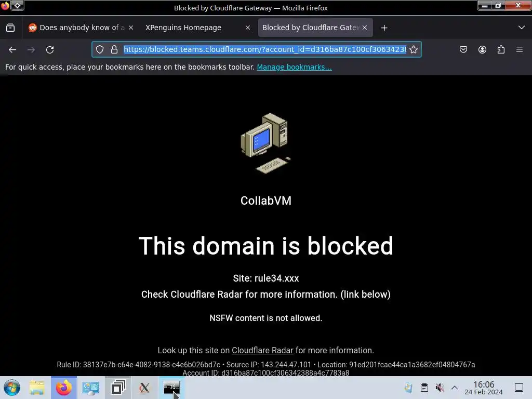This screenshot has height=399, width=532.
Task: Unmute the volume tray icon
Action: [x=440, y=388]
